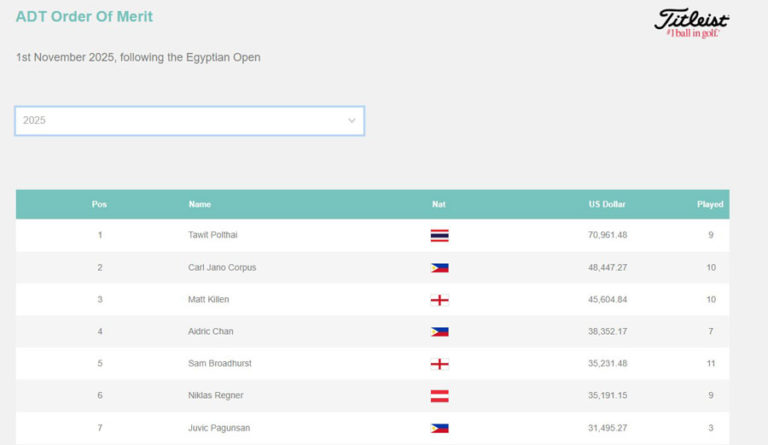Click the dropdown chevron arrow
Viewport: 768px width, 445px height.
pyautogui.click(x=351, y=121)
